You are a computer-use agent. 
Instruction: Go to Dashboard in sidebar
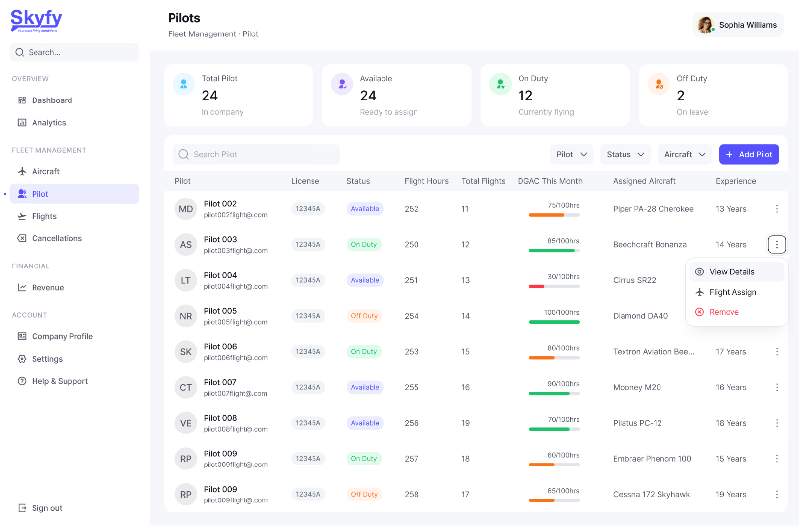pyautogui.click(x=74, y=100)
